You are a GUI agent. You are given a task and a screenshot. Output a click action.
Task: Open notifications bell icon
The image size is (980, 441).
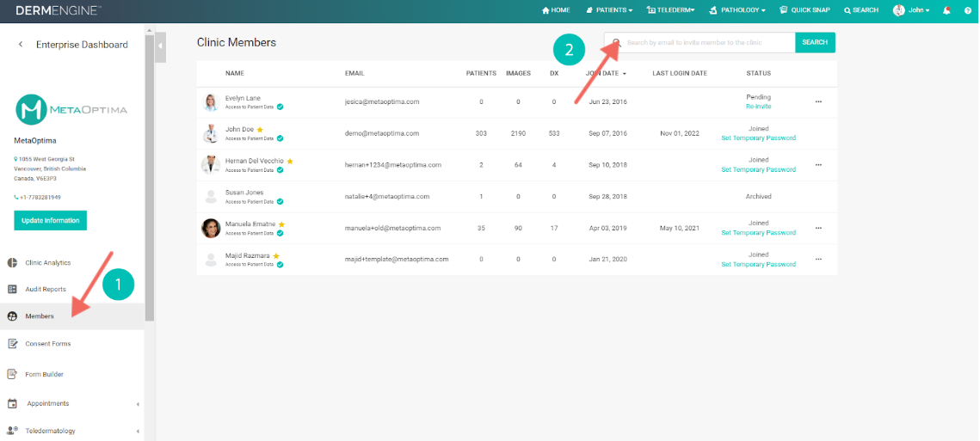pos(947,10)
